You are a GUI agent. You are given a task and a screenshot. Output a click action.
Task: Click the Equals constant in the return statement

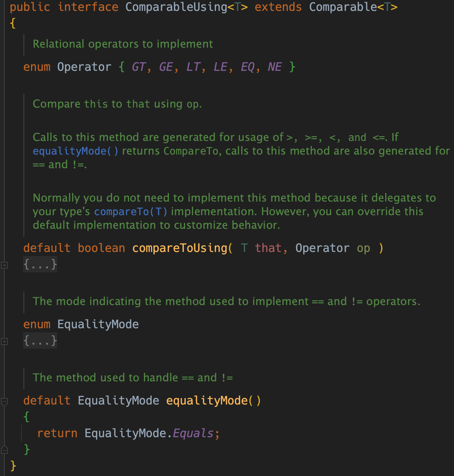(193, 433)
